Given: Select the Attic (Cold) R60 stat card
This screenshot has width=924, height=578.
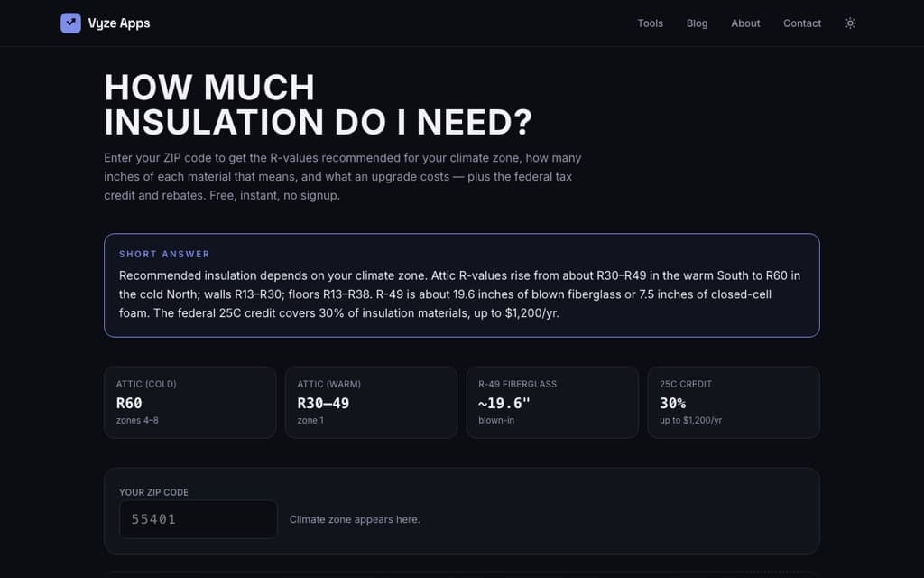Looking at the screenshot, I should point(189,402).
